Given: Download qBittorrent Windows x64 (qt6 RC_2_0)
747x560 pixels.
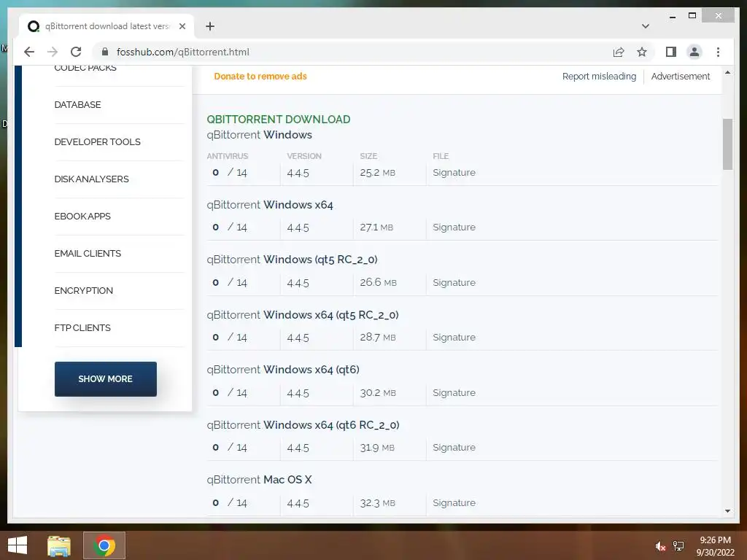Looking at the screenshot, I should click(x=303, y=425).
